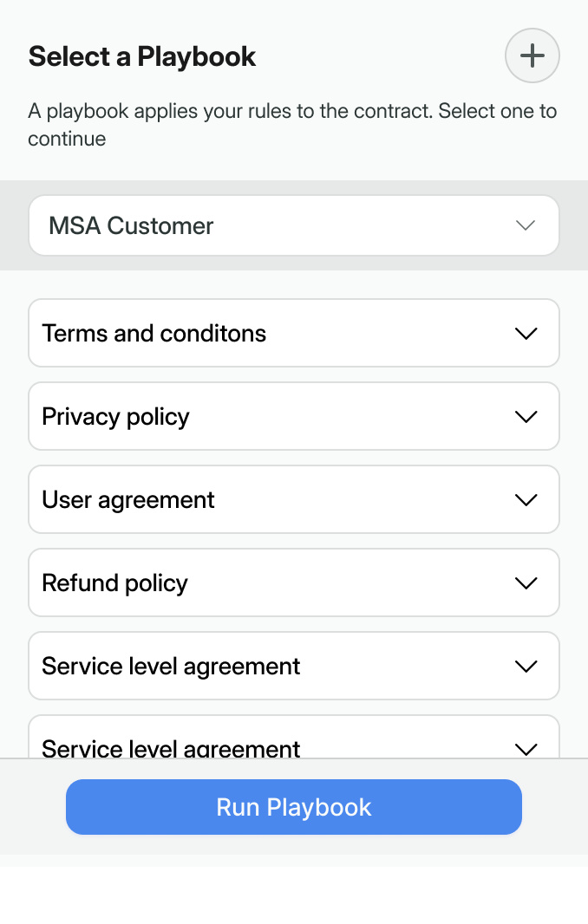Expand the Refund policy chevron arrow
Screen dimensions: 588x924
click(526, 583)
